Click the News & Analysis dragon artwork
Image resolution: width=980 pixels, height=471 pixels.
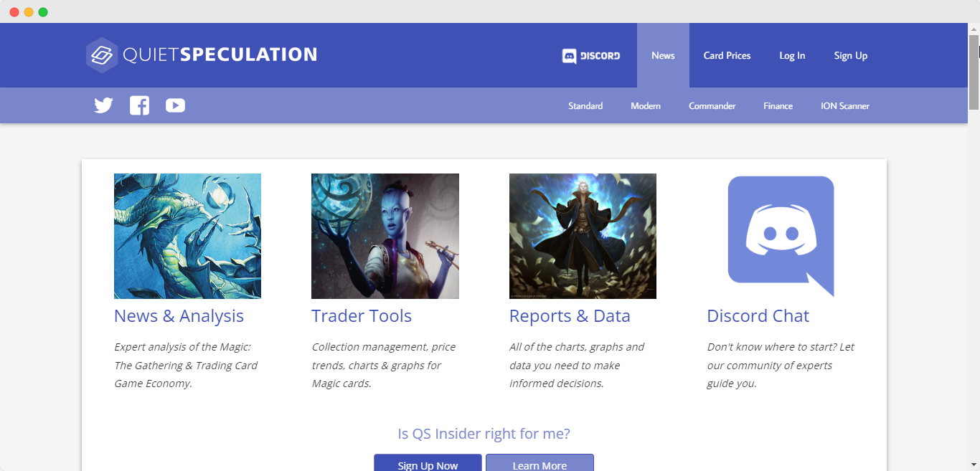187,236
